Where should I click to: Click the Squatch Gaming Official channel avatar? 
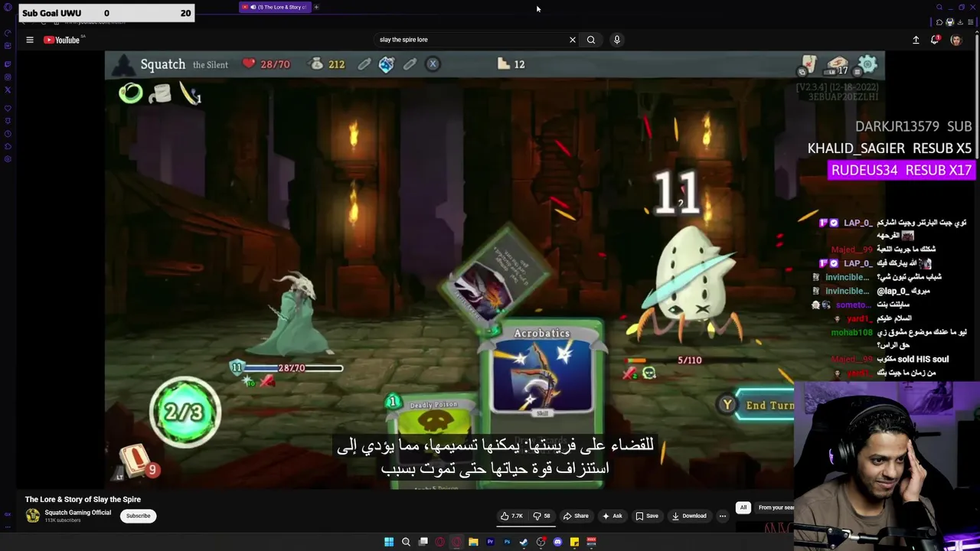tap(33, 516)
